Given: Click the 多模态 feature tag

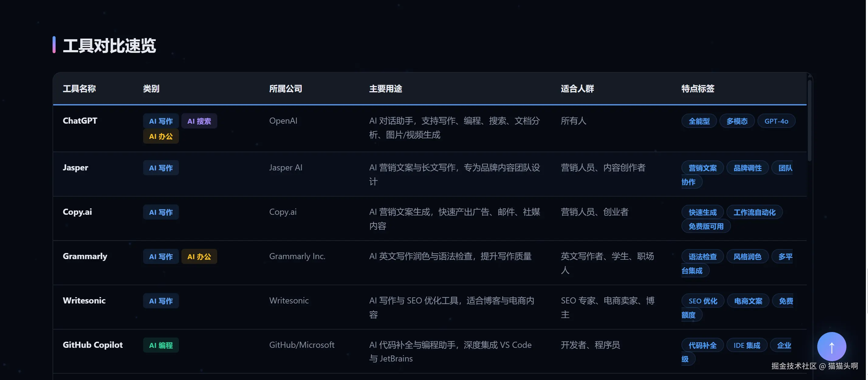Looking at the screenshot, I should pyautogui.click(x=737, y=121).
